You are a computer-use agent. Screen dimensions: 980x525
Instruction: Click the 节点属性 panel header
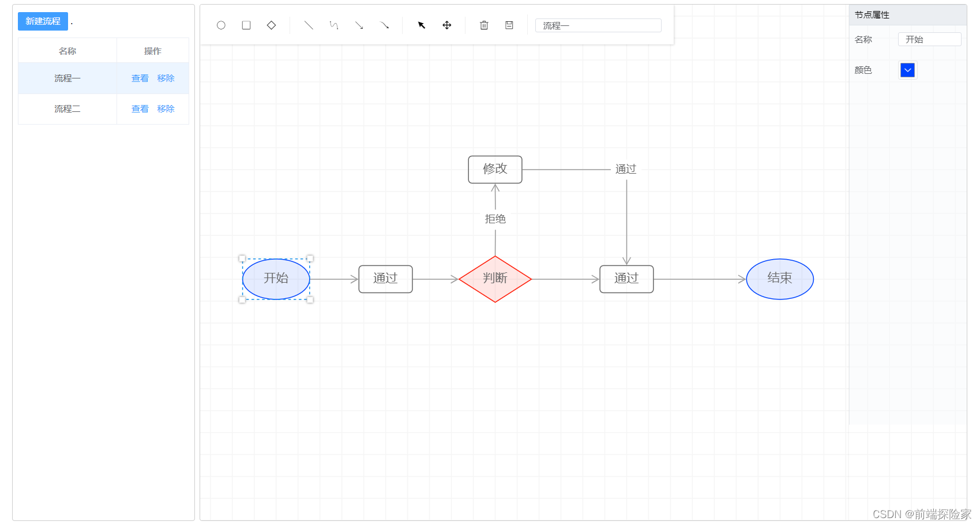[x=908, y=15]
